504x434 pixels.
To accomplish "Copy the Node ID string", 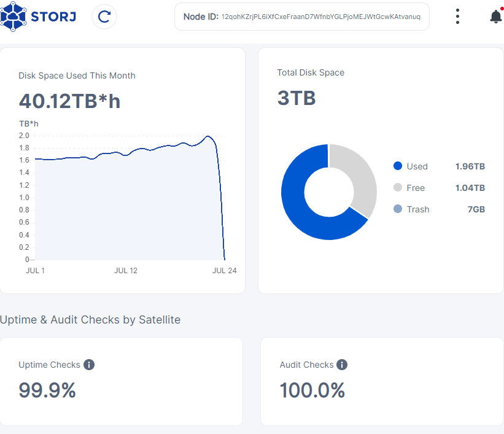I will (320, 17).
